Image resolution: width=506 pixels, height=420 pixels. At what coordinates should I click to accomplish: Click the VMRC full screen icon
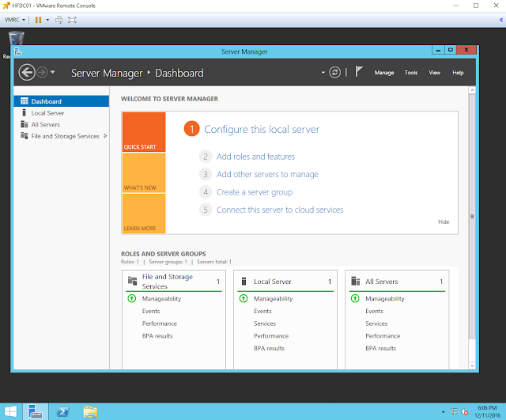click(72, 20)
